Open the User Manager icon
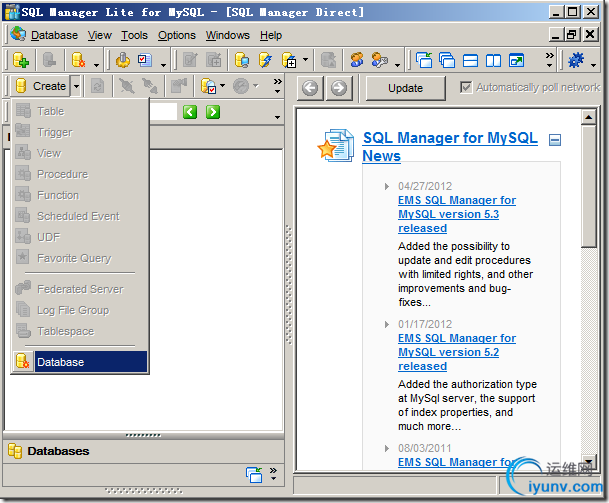 click(357, 60)
